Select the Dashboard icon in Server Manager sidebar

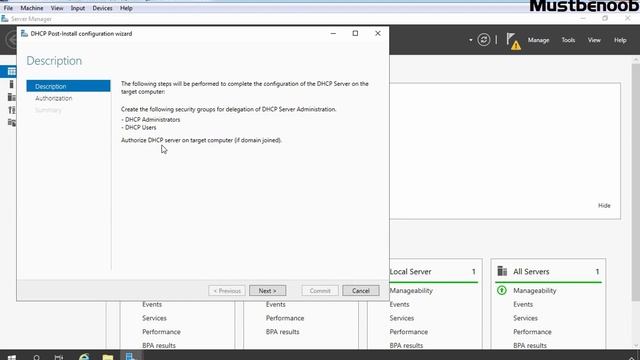[11, 71]
